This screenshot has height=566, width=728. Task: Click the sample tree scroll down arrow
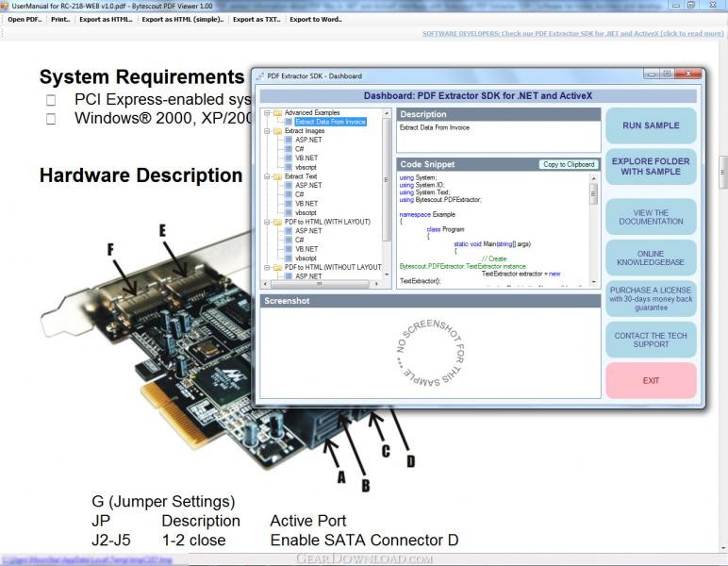click(x=387, y=275)
